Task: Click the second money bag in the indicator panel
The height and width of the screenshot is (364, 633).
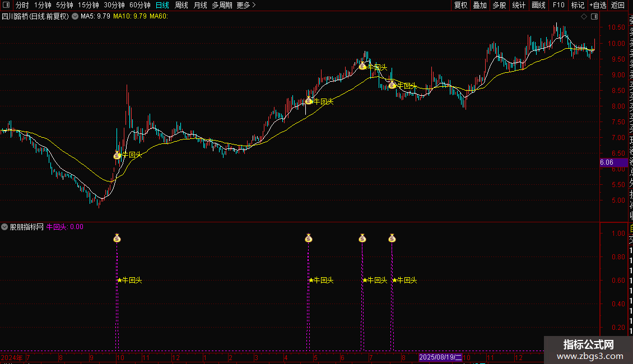Action: pos(309,238)
